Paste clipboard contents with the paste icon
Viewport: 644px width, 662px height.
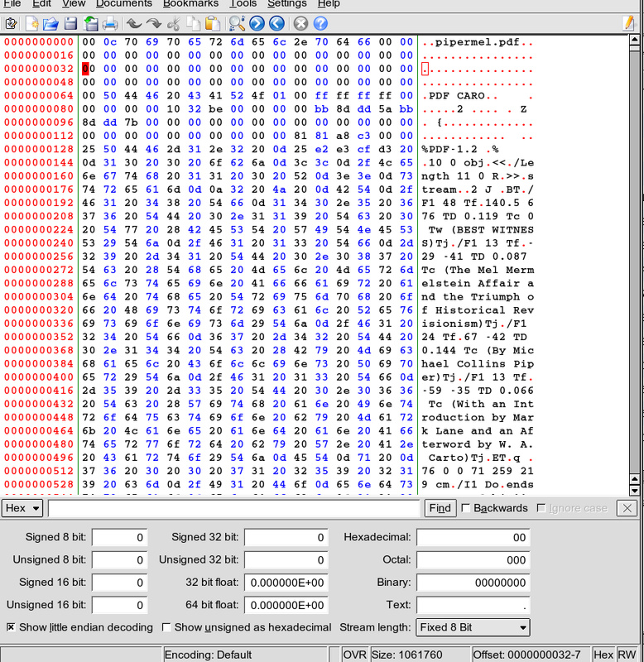point(213,23)
